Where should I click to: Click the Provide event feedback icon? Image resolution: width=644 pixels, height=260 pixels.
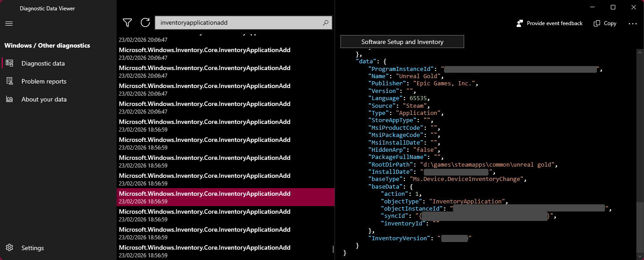coord(520,23)
